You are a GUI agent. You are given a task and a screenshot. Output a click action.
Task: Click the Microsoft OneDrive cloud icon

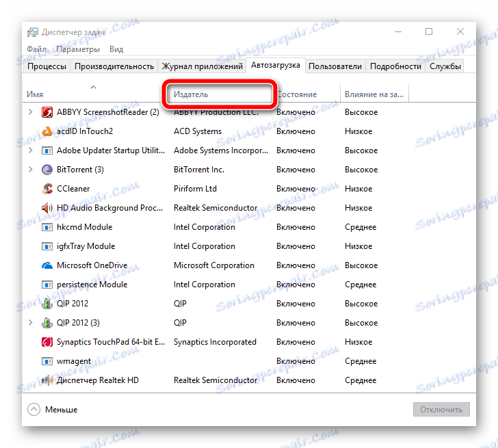[47, 265]
